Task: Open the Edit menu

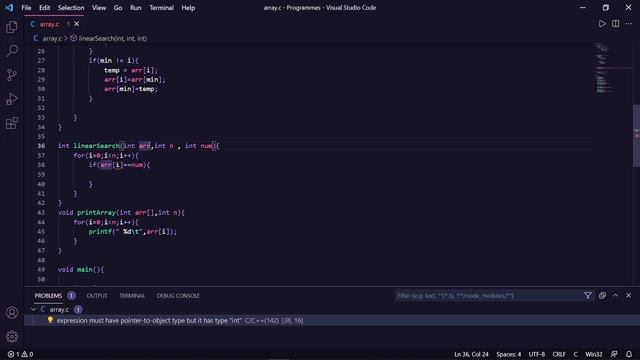Action: pyautogui.click(x=44, y=8)
